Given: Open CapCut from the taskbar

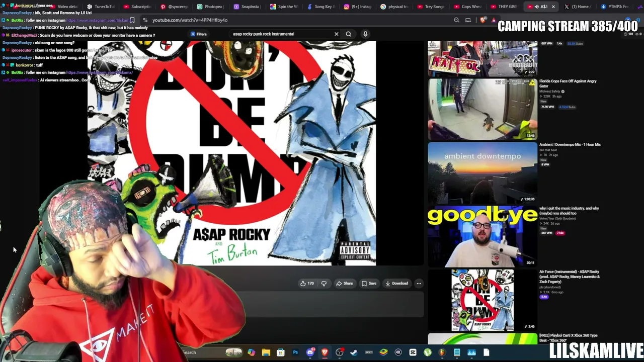Looking at the screenshot, I should (x=413, y=352).
